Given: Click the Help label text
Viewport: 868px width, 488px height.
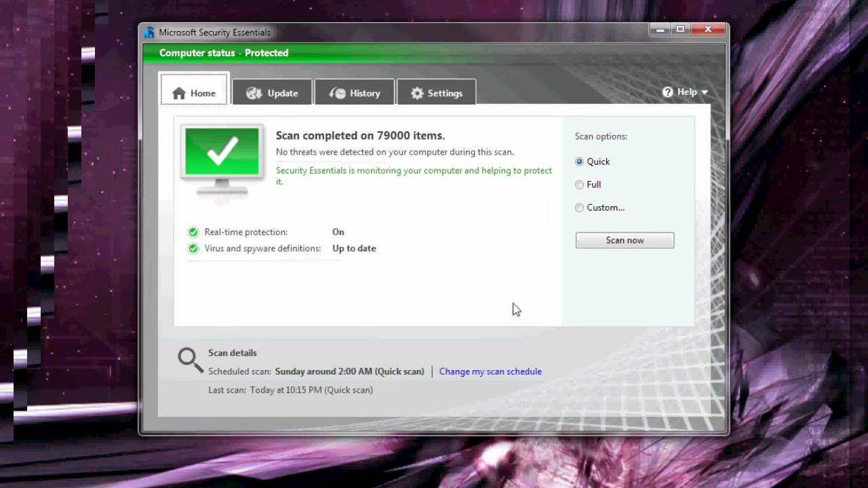Looking at the screenshot, I should pos(687,92).
